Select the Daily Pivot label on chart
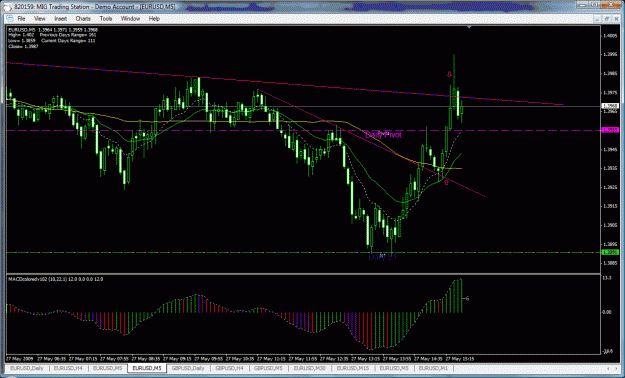 tap(383, 135)
